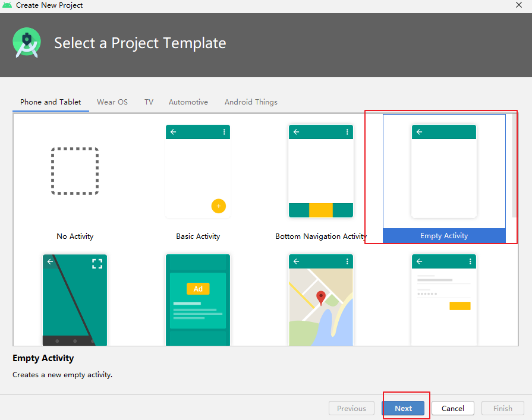Click the Android icon in the title bar

point(7,5)
